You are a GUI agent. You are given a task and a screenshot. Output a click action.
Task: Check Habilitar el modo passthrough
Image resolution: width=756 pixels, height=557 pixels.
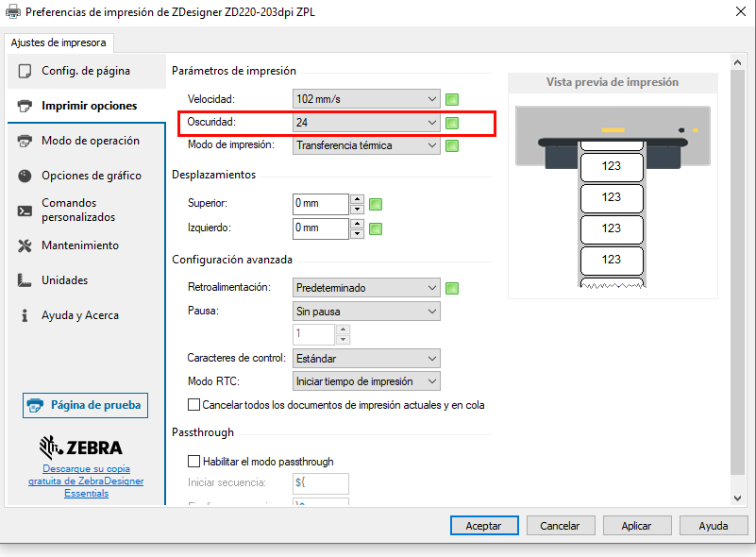(194, 462)
